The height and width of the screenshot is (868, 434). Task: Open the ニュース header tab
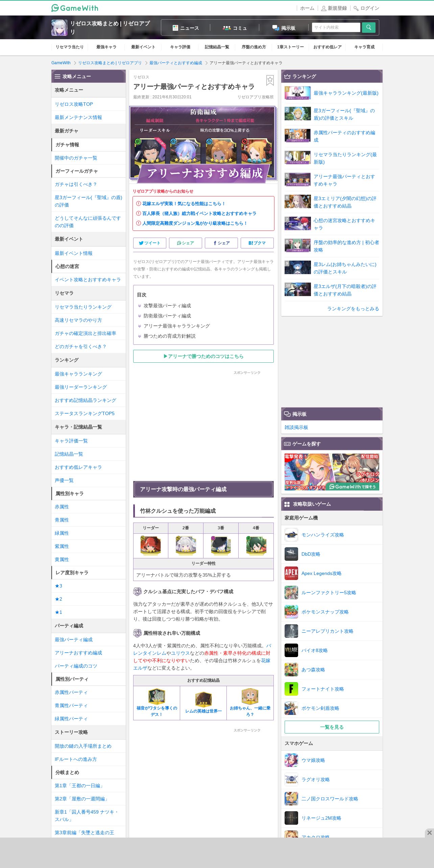click(186, 28)
